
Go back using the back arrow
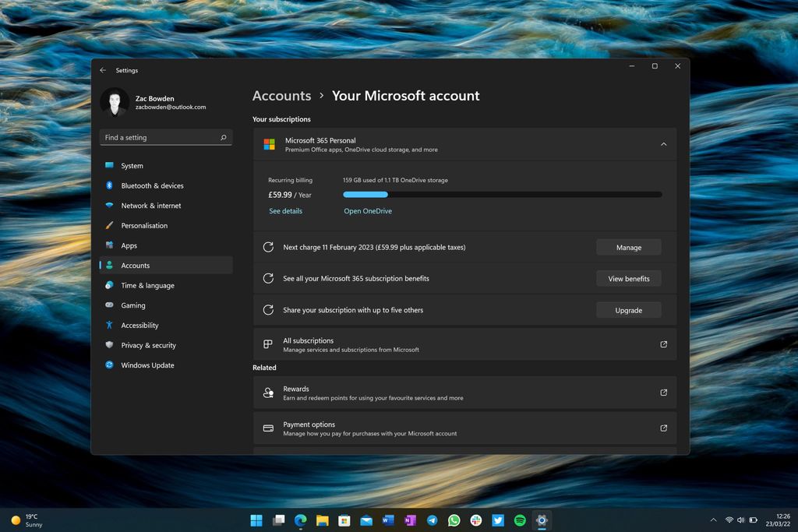[102, 70]
